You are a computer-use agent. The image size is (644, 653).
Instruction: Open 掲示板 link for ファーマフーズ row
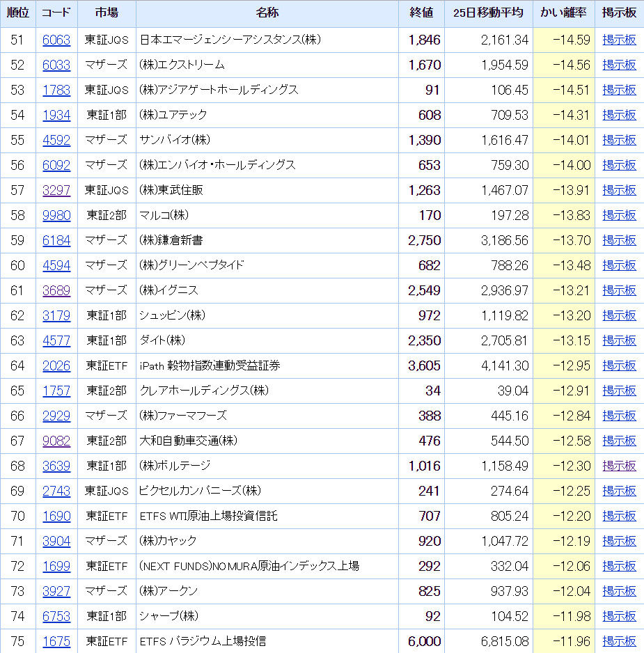pyautogui.click(x=619, y=416)
